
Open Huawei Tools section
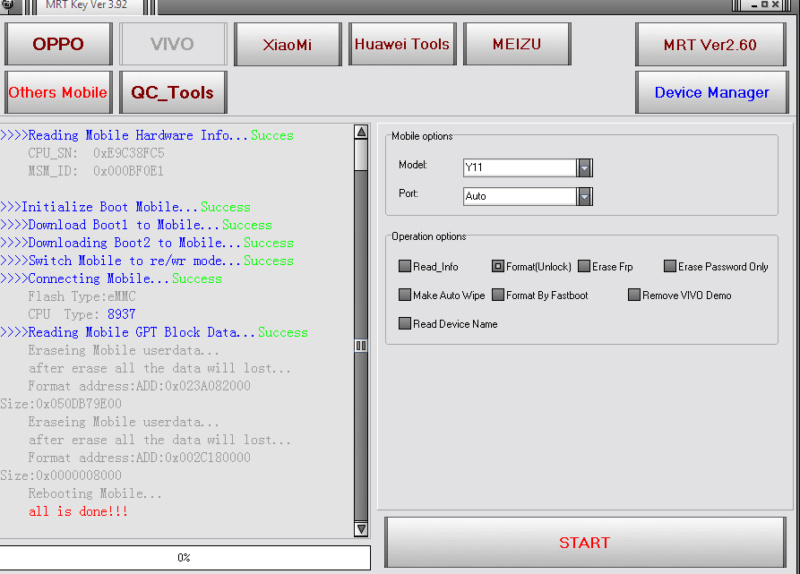[x=402, y=44]
